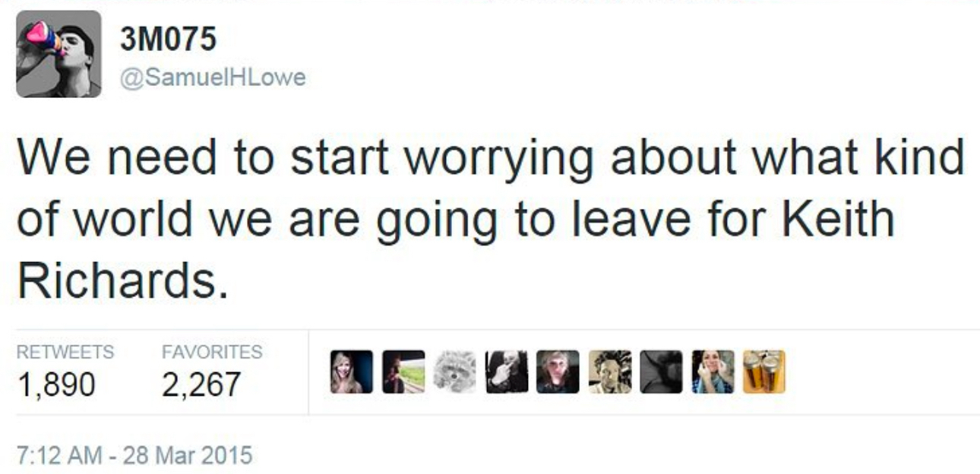The height and width of the screenshot is (474, 980).
Task: Click the sepia curly-haired man avatar
Action: click(610, 372)
